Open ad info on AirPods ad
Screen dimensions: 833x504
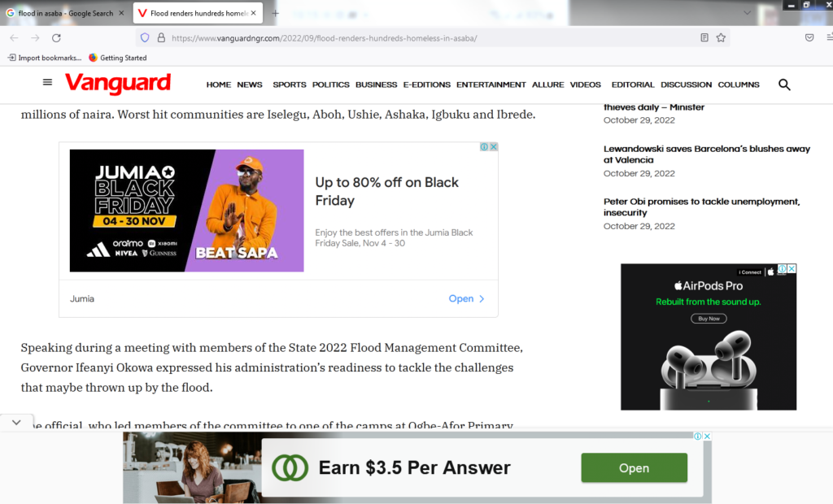782,269
